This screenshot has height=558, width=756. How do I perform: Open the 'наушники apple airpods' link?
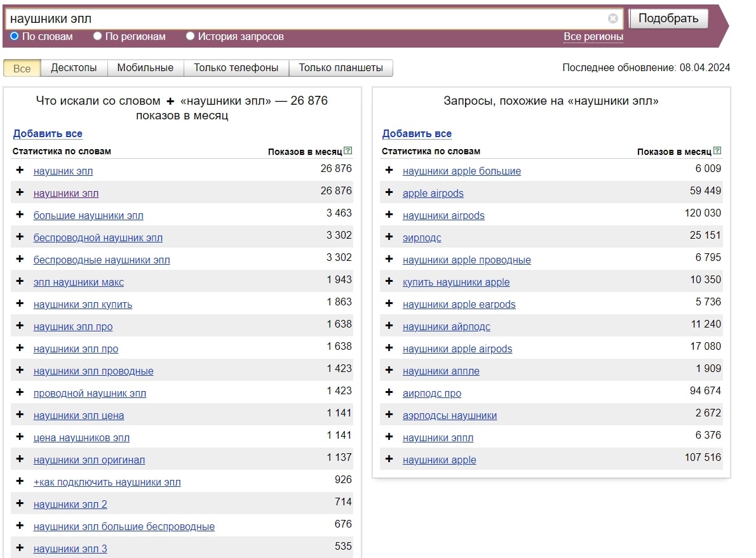457,349
